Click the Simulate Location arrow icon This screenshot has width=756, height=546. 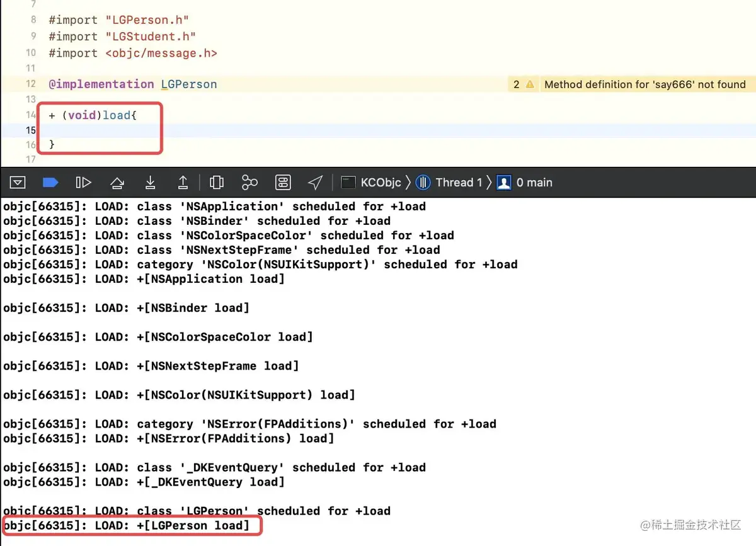tap(316, 183)
